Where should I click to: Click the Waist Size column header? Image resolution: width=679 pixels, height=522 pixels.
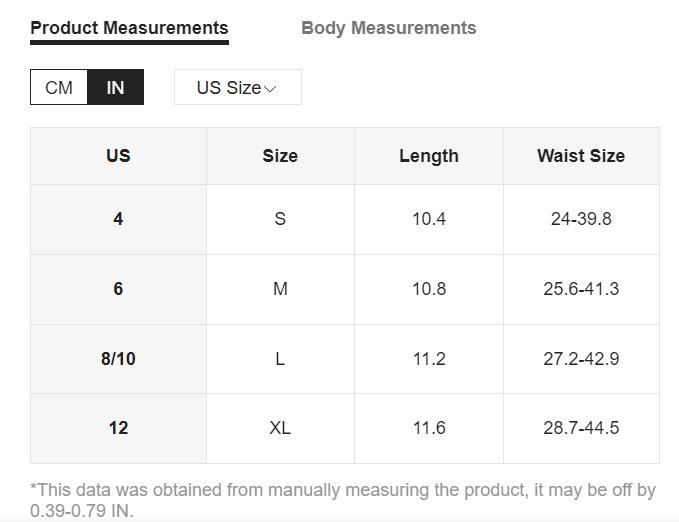tap(581, 156)
